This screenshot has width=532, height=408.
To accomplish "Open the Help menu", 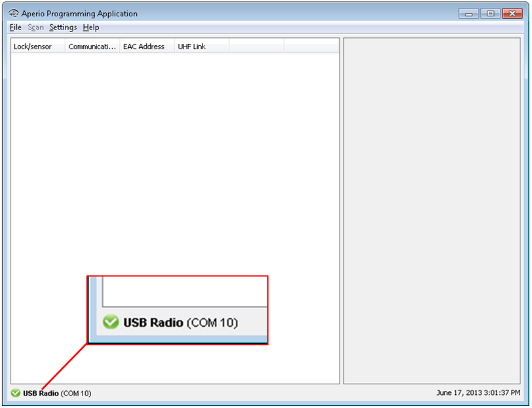I will [91, 28].
